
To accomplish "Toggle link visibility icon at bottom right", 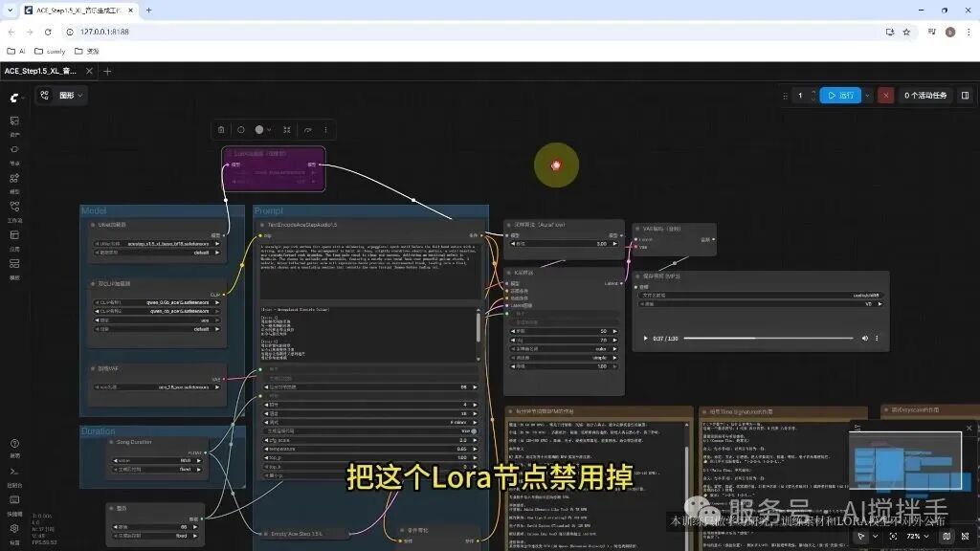I will (965, 536).
